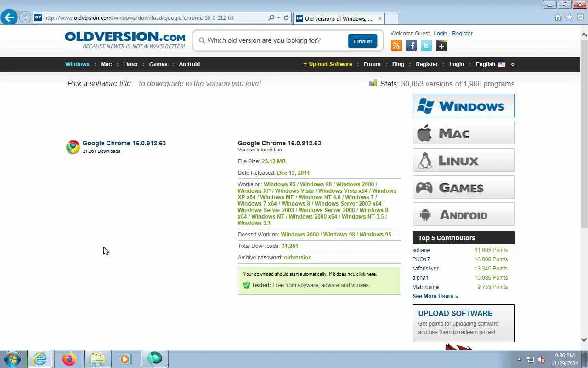Click the Mac platform banner button

(x=464, y=133)
